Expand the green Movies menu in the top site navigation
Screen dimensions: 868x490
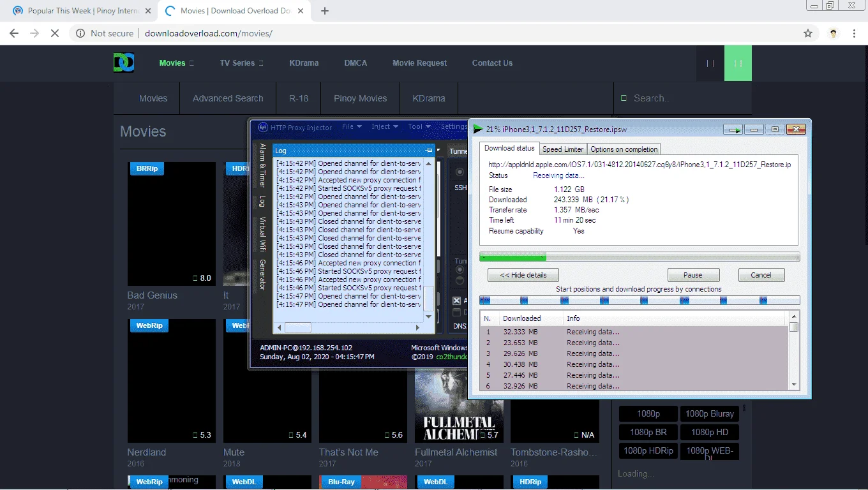pyautogui.click(x=177, y=63)
